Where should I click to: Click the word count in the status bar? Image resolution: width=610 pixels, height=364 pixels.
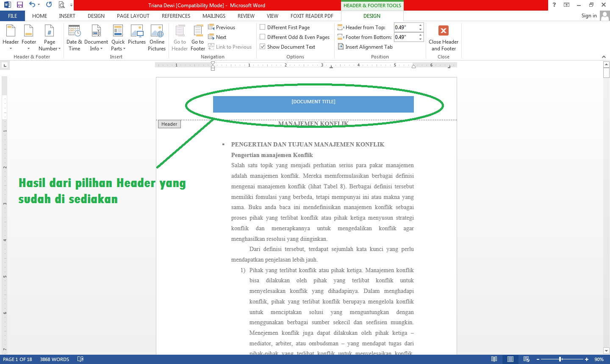54,359
